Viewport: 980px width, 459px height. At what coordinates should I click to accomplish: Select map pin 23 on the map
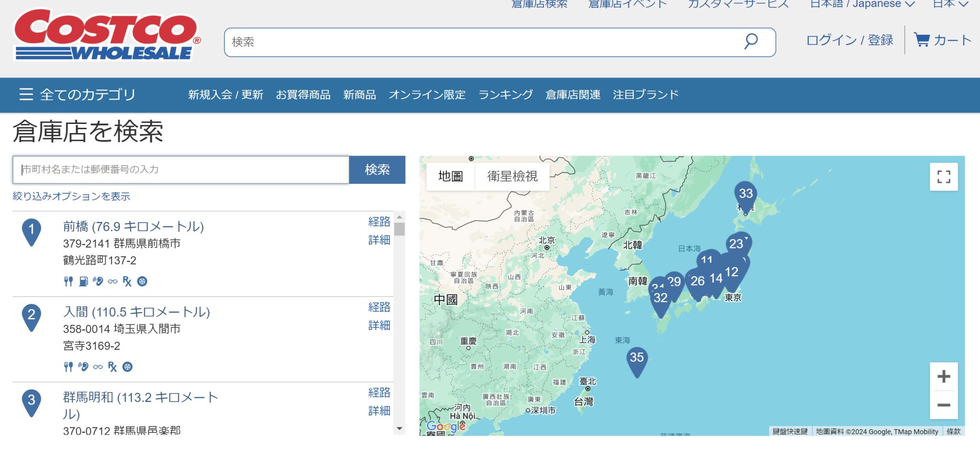[737, 244]
